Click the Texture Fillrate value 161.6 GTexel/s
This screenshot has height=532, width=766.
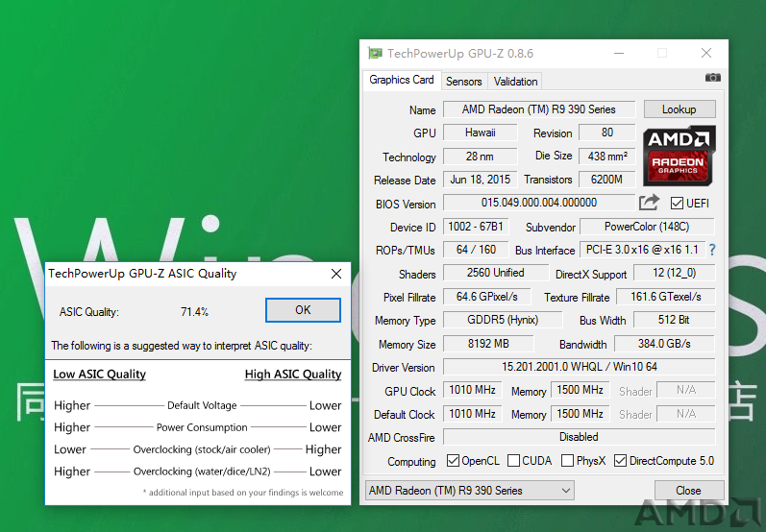click(666, 297)
